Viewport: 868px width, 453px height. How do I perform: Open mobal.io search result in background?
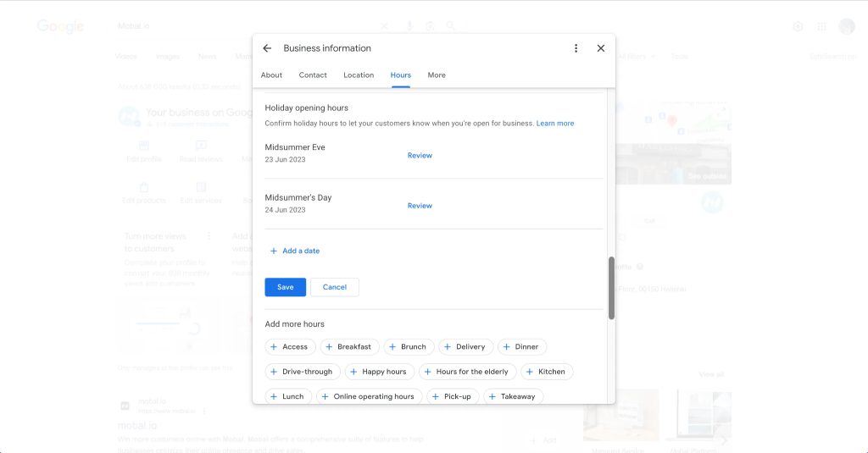tap(137, 425)
